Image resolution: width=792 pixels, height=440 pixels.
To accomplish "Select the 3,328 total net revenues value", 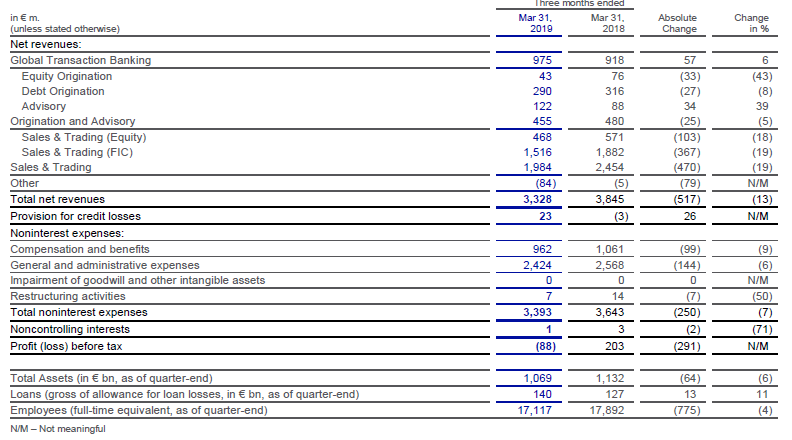I will pyautogui.click(x=537, y=200).
